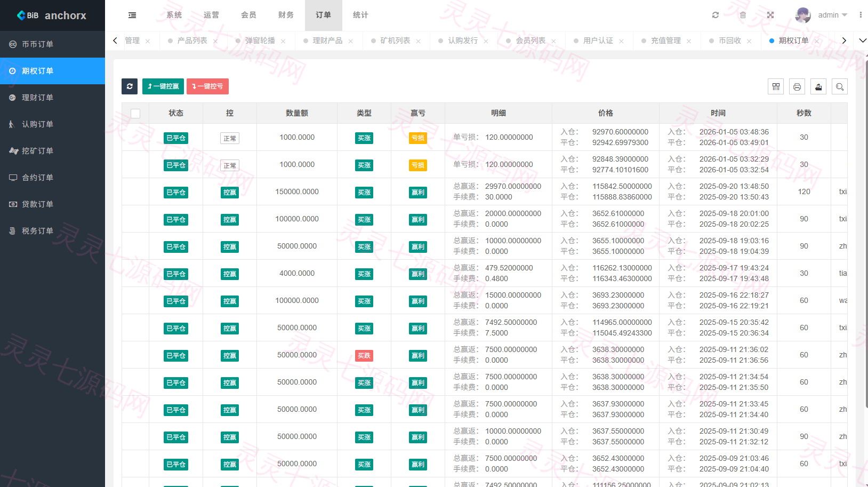
Task: Open 认购订单 sidebar item
Action: (52, 124)
